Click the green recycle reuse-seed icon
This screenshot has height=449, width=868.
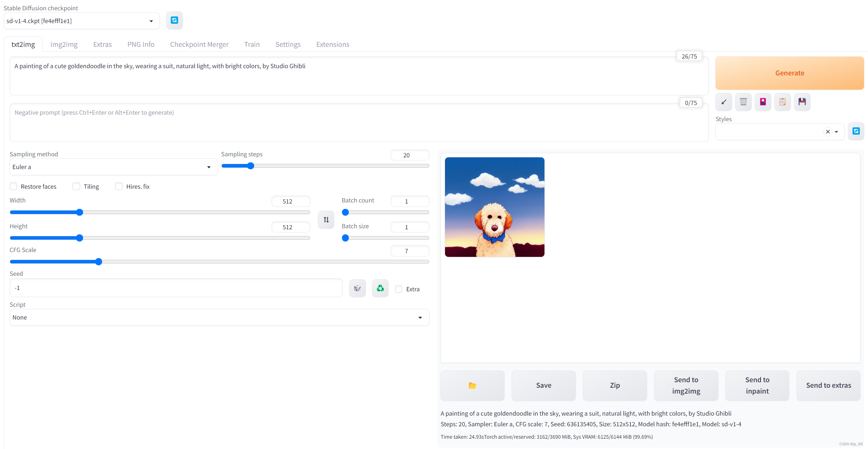[x=380, y=288]
